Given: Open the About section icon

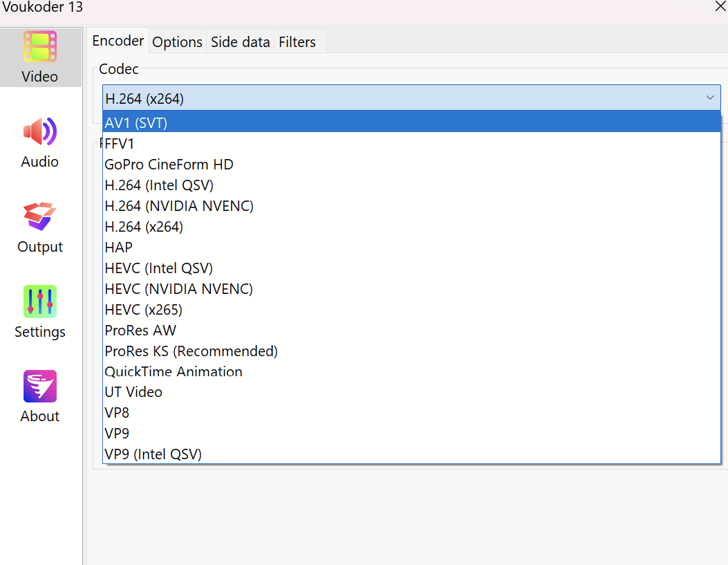Looking at the screenshot, I should [x=40, y=387].
